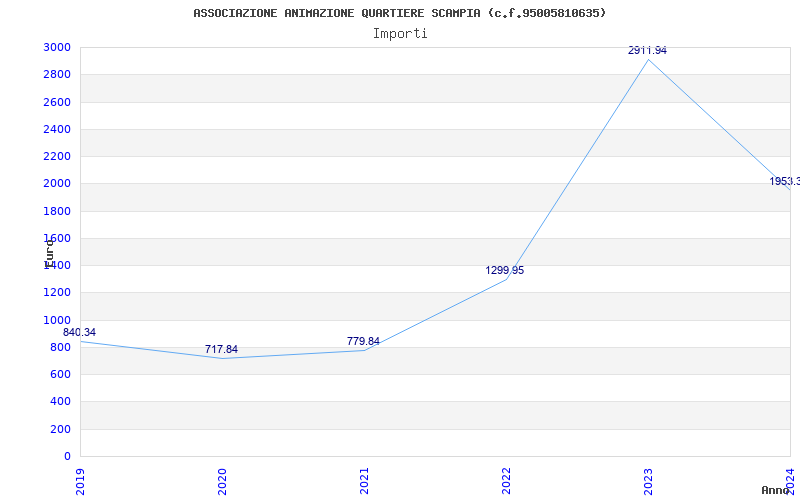Click the 1299.95 data label
800x500 pixels.
point(505,270)
